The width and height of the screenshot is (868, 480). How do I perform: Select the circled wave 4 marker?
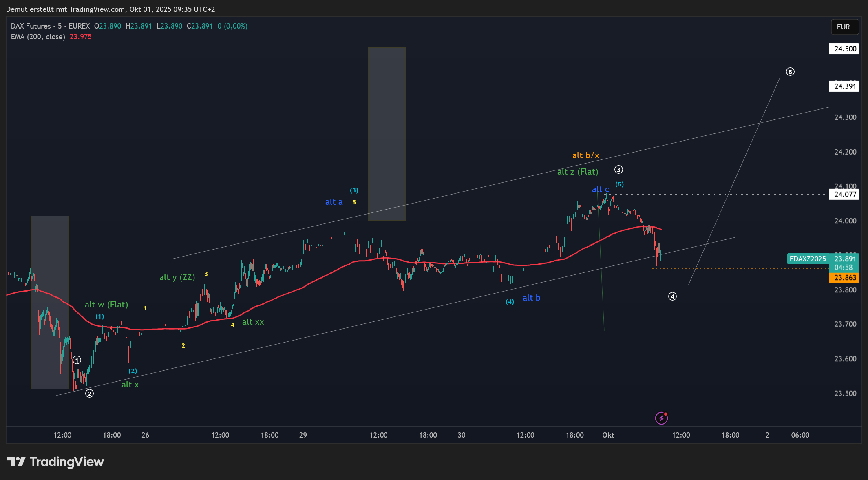pos(672,296)
